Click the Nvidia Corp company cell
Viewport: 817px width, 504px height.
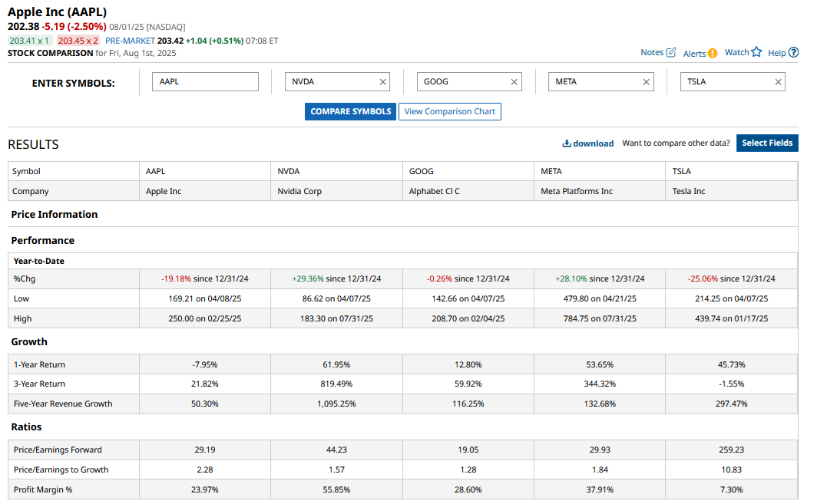click(336, 191)
